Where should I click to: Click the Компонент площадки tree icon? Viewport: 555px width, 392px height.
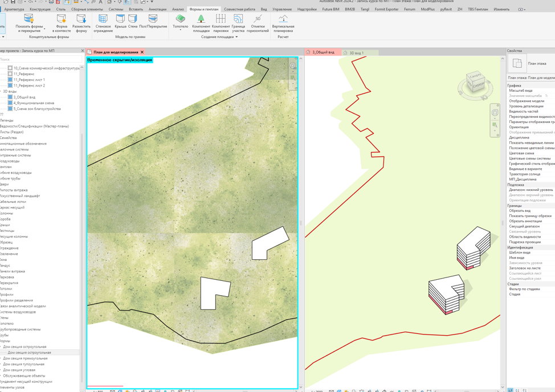point(201,19)
